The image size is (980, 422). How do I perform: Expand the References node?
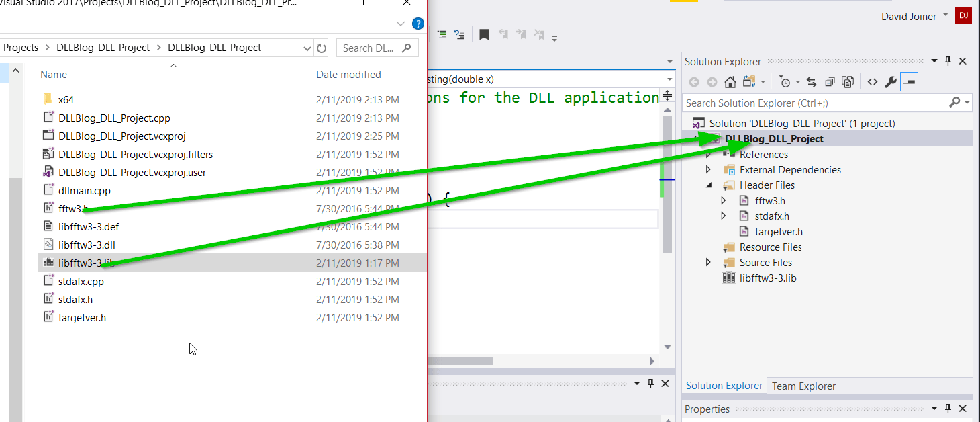tap(709, 155)
